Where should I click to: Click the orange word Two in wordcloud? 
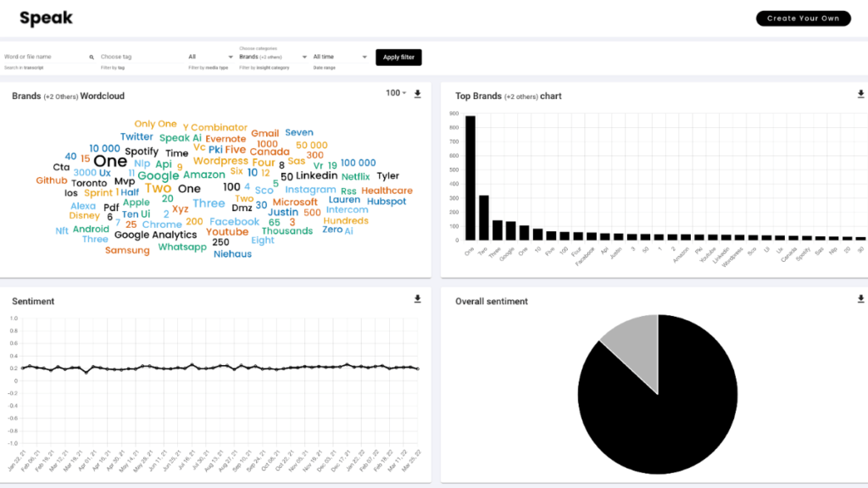[159, 188]
